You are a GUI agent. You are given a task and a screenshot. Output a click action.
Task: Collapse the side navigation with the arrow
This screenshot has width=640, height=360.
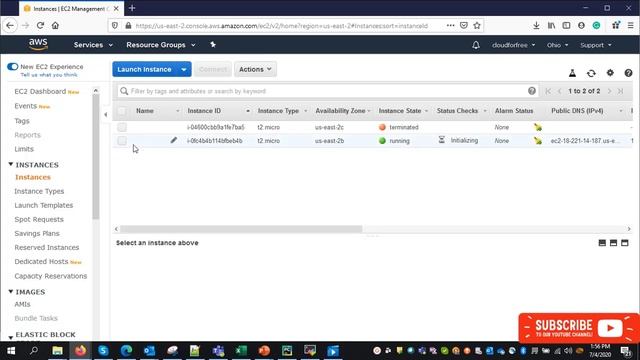pyautogui.click(x=106, y=115)
